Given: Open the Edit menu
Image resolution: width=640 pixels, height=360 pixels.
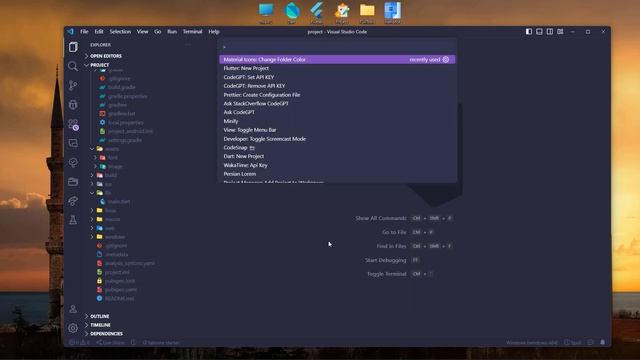Looking at the screenshot, I should point(99,31).
